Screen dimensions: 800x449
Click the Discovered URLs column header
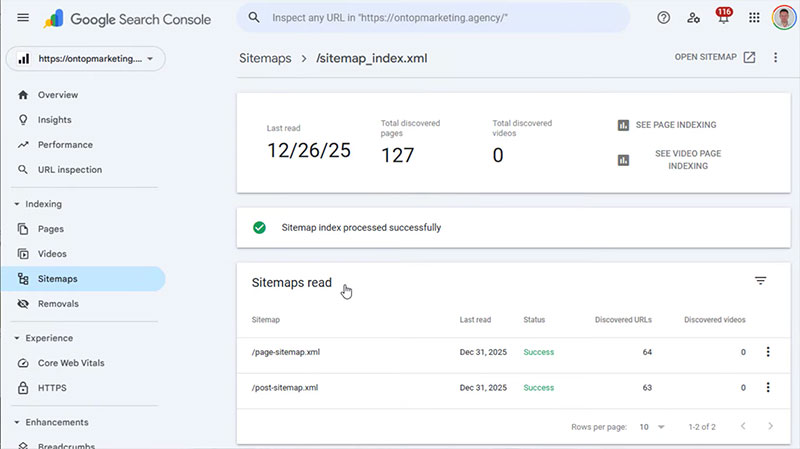pyautogui.click(x=623, y=320)
